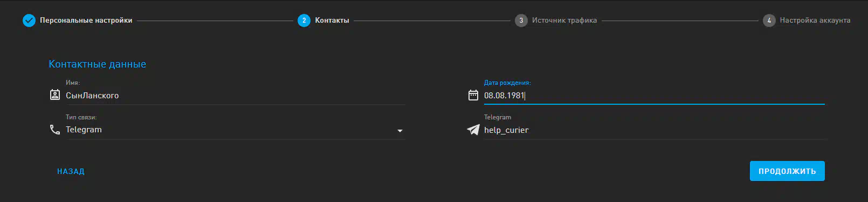The image size is (868, 202).
Task: Click the Контактные данные heading
Action: (x=98, y=64)
